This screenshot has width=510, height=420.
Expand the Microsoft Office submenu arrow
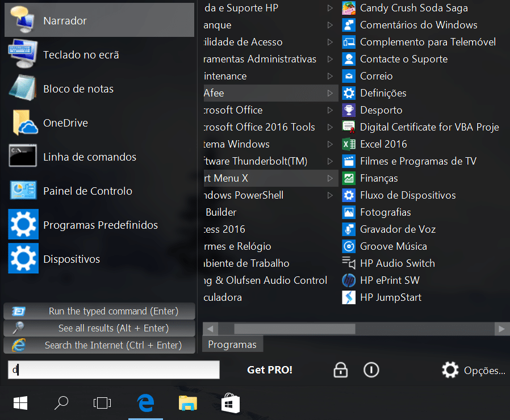pyautogui.click(x=330, y=110)
